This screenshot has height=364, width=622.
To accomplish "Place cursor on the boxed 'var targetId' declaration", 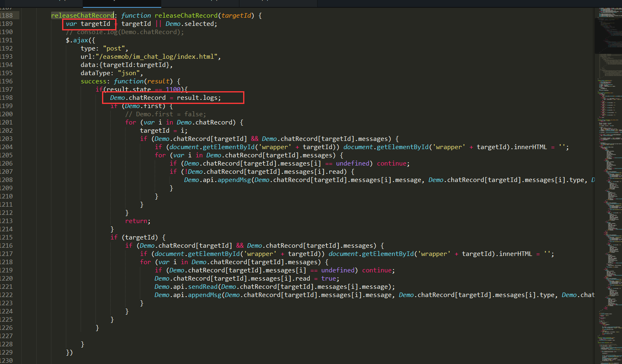I will coord(89,24).
